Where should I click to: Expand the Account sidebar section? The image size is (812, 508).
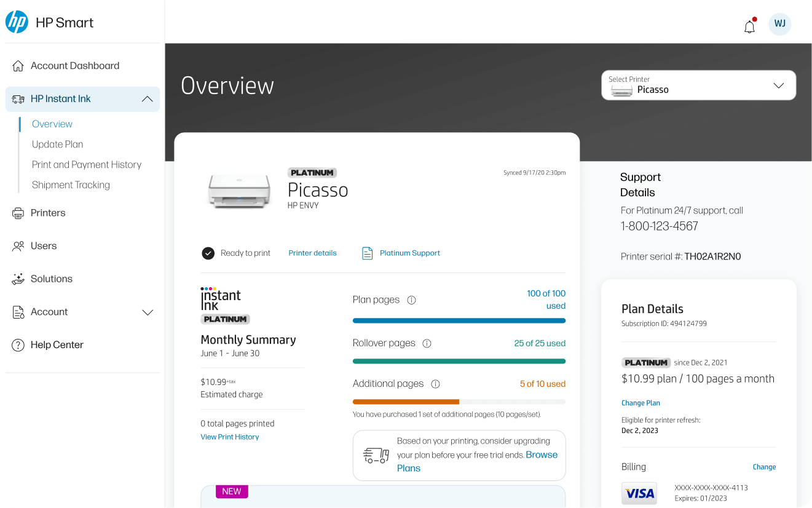(148, 312)
